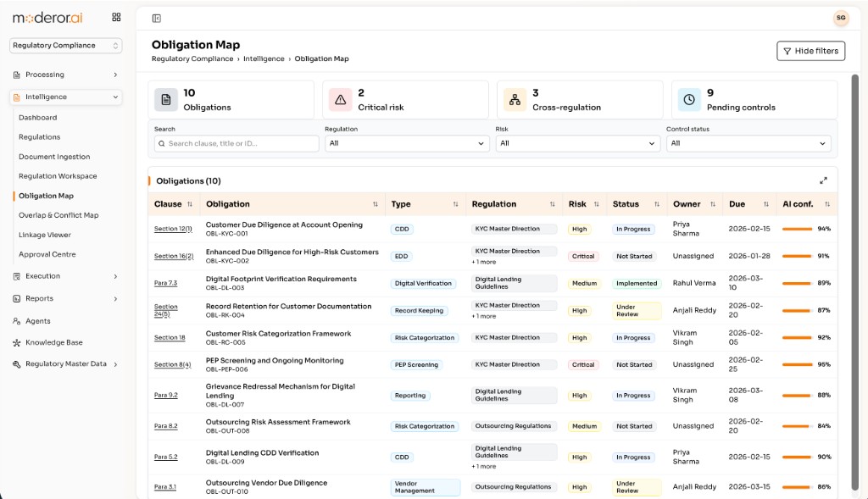The image size is (868, 499).
Task: Click the Processing sidebar icon
Action: coord(17,75)
